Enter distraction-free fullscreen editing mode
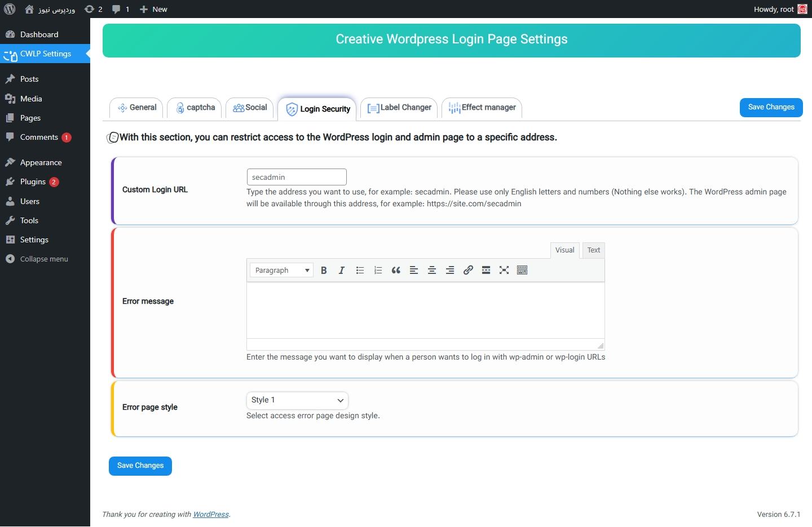The image size is (812, 527). coord(504,270)
